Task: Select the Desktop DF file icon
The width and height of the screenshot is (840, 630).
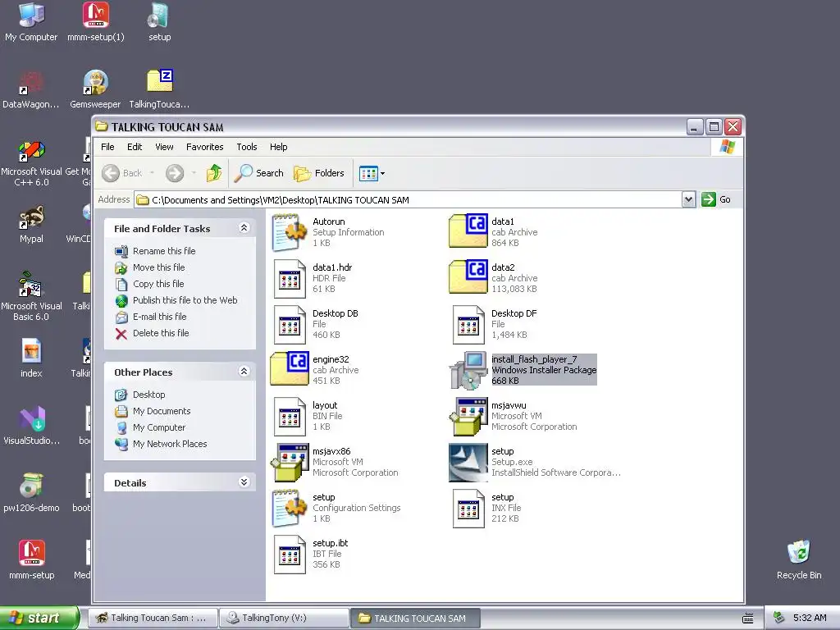Action: click(x=468, y=325)
